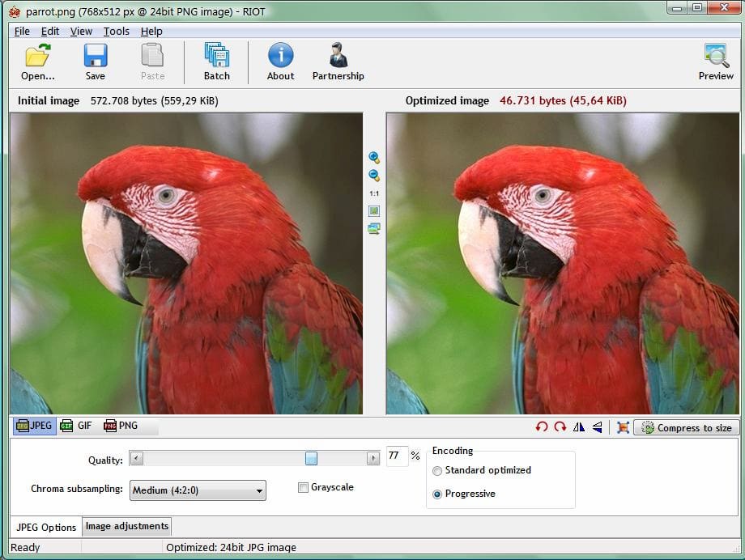Rotate image left with the red arrow
Screen dimensions: 745x560
click(x=541, y=427)
